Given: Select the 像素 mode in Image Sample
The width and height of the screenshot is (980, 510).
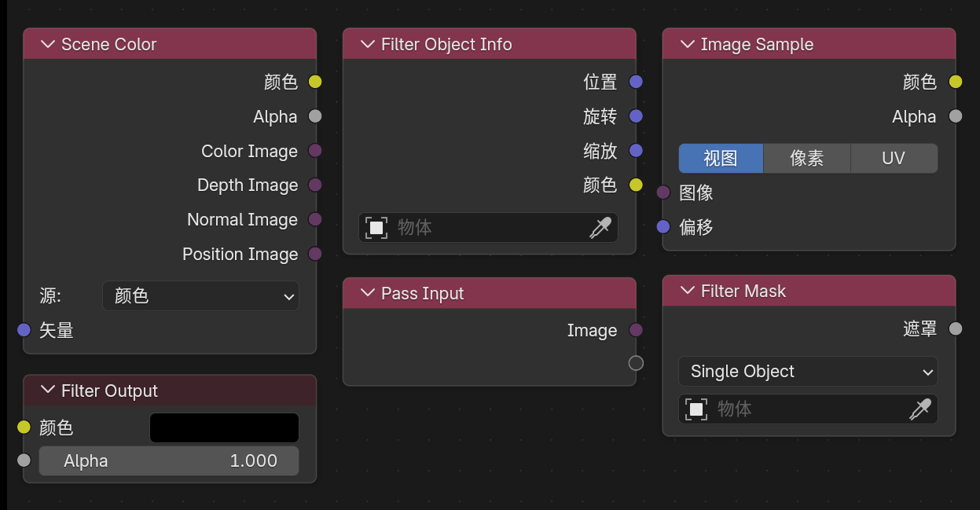Looking at the screenshot, I should tap(807, 158).
